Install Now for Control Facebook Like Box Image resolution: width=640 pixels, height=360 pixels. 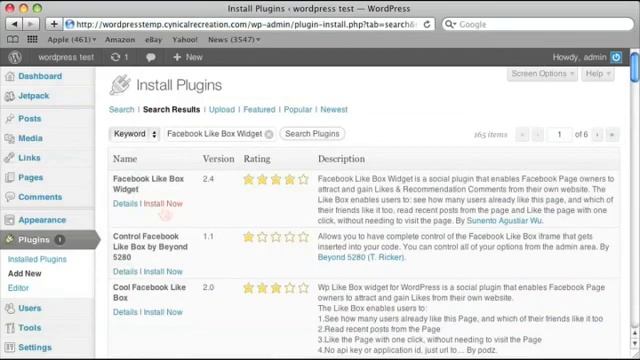click(163, 271)
